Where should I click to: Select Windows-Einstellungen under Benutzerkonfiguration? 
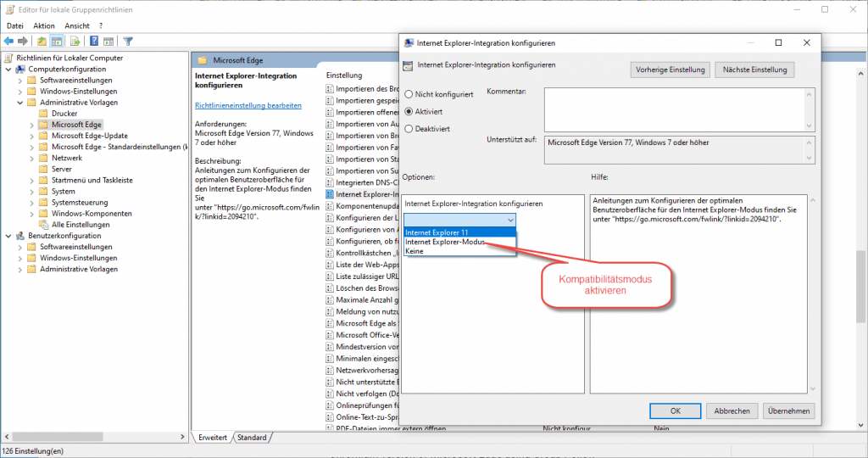[79, 258]
